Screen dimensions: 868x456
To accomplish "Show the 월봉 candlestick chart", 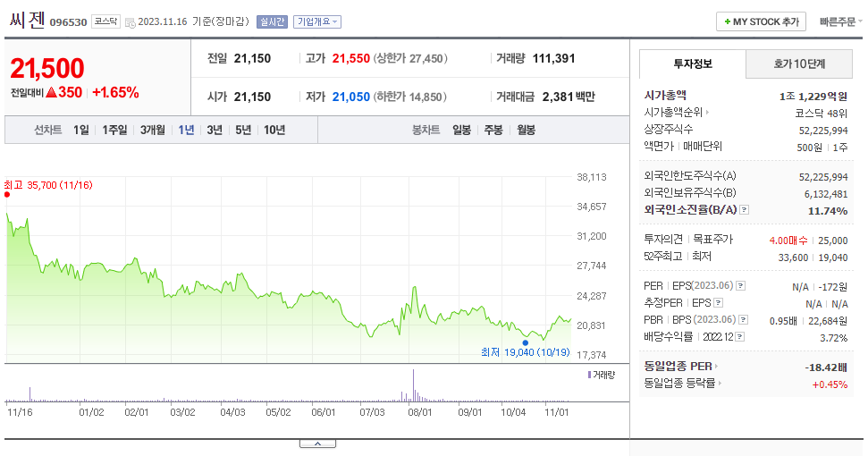I will coord(526,130).
